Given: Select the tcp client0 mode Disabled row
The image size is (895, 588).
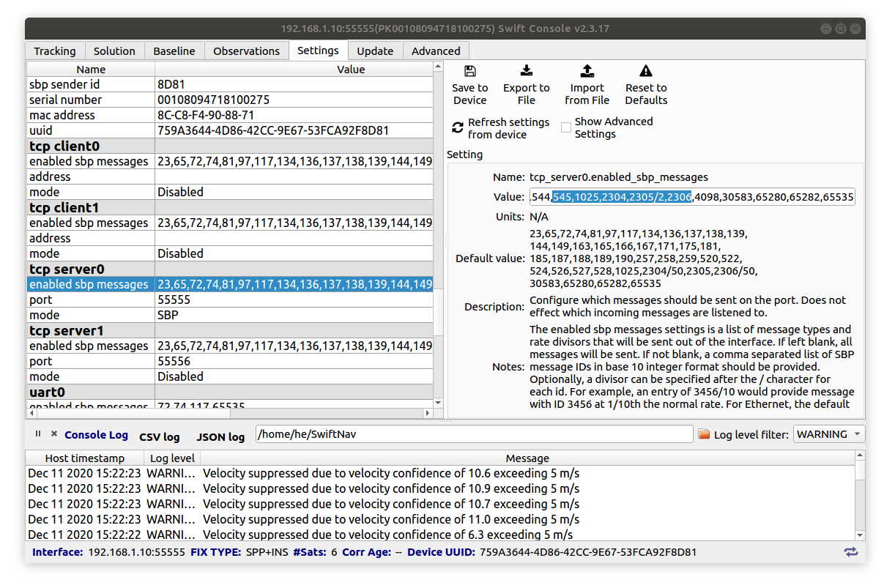Looking at the screenshot, I should (230, 192).
